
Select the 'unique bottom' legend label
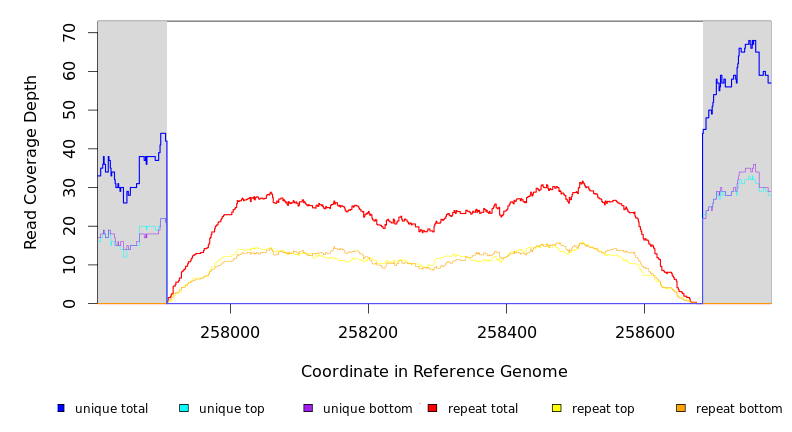[x=367, y=409]
